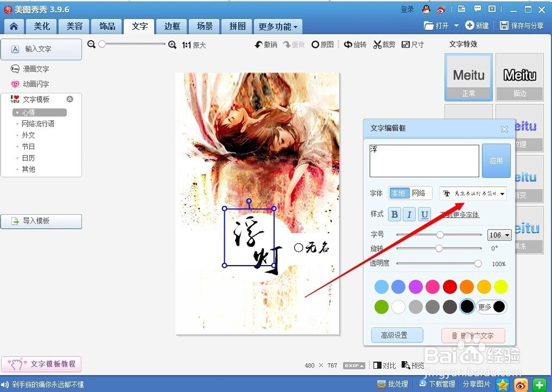This screenshot has height=392, width=552.
Task: Select 日历 template category
Action: (x=28, y=158)
